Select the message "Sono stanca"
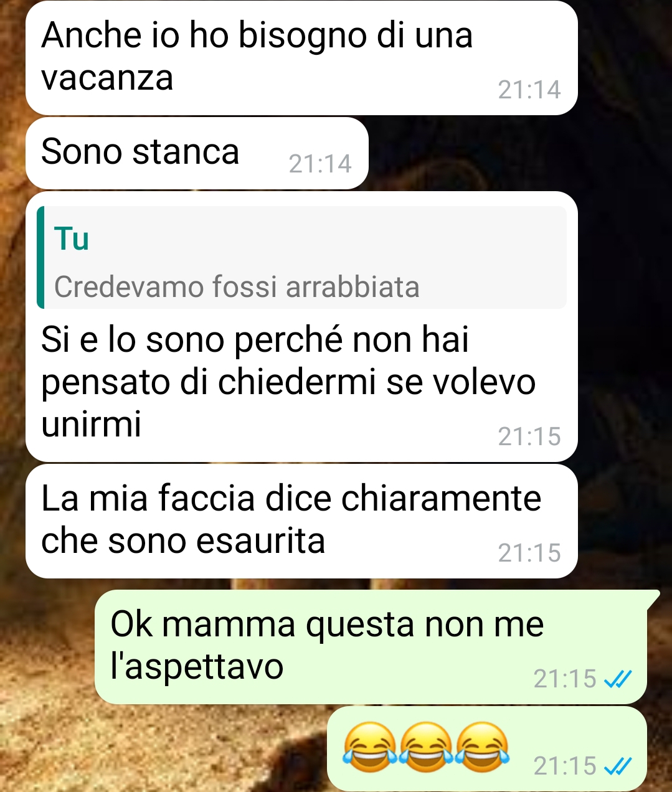Viewport: 672px width, 792px height. point(197,153)
